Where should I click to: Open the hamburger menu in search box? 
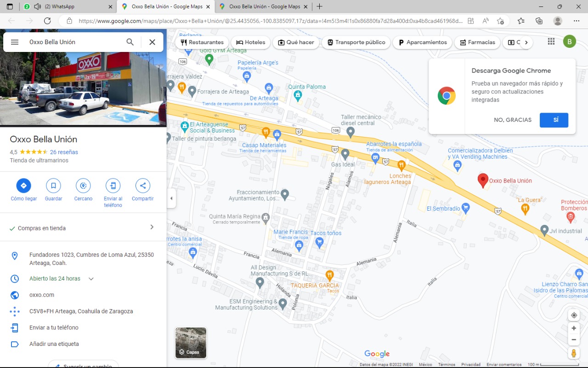(x=15, y=42)
